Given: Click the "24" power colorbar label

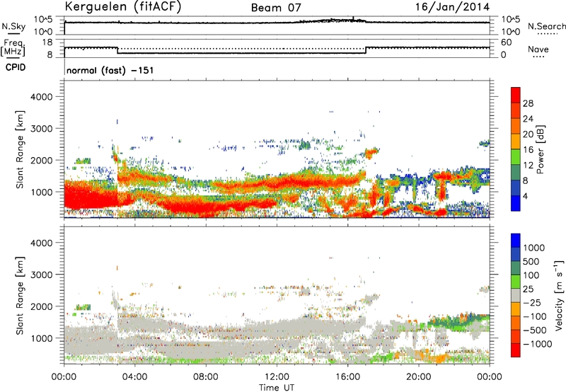Looking at the screenshot, I should (x=528, y=119).
